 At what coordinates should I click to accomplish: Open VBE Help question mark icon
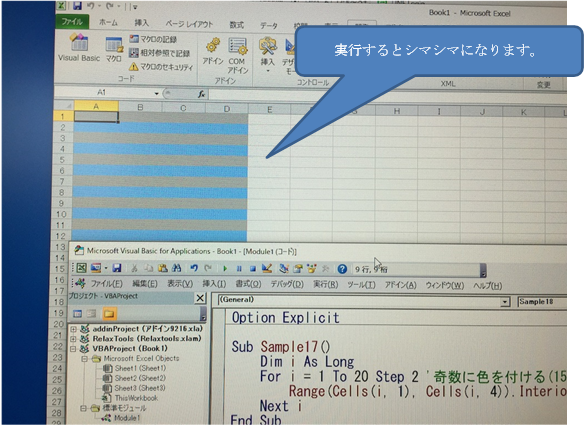[342, 269]
